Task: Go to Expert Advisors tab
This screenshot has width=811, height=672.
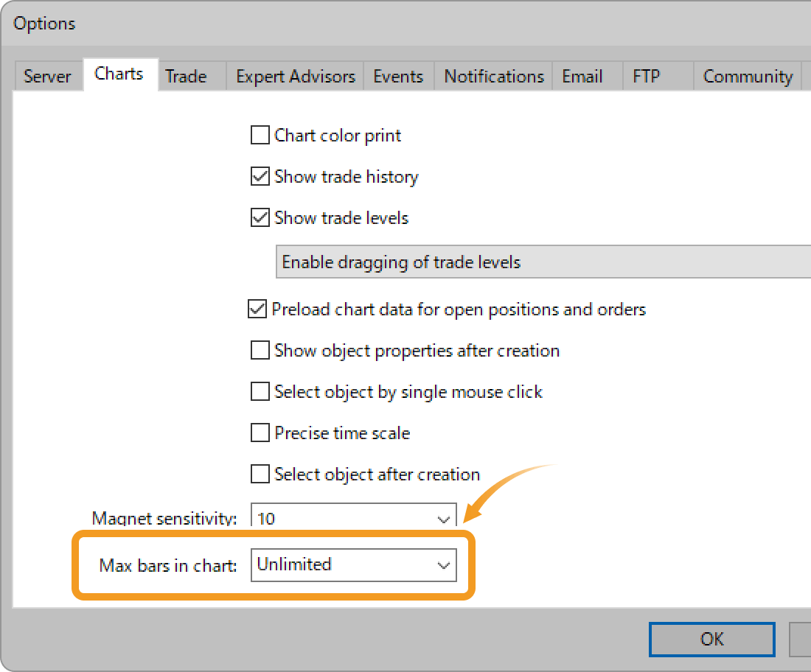Action: [x=296, y=77]
